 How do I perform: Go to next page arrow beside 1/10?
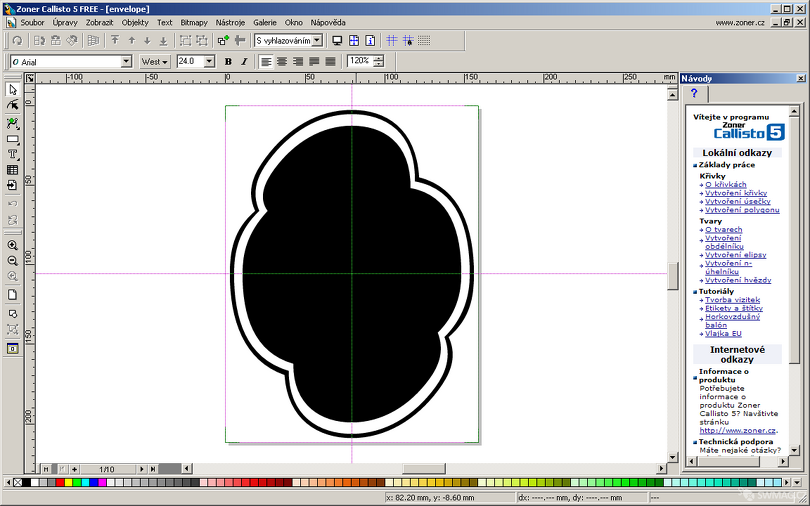coord(142,469)
